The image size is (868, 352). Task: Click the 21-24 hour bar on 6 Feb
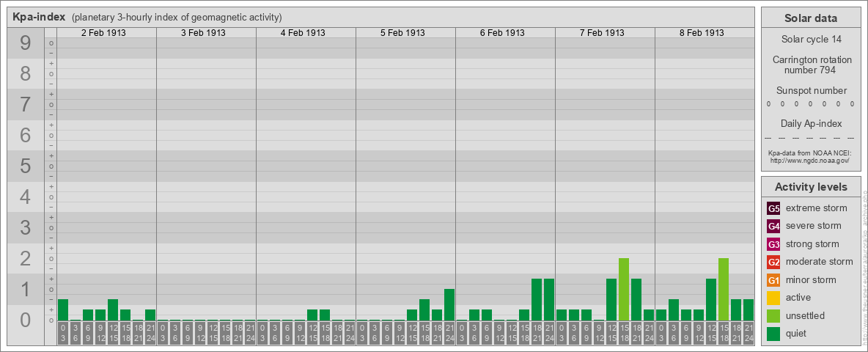click(x=548, y=299)
